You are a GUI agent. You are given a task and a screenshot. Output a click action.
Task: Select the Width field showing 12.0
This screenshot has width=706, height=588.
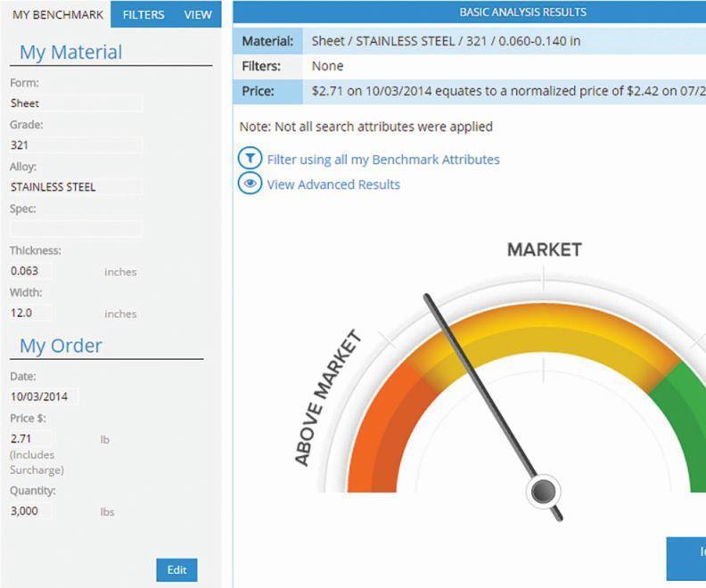pos(31,313)
